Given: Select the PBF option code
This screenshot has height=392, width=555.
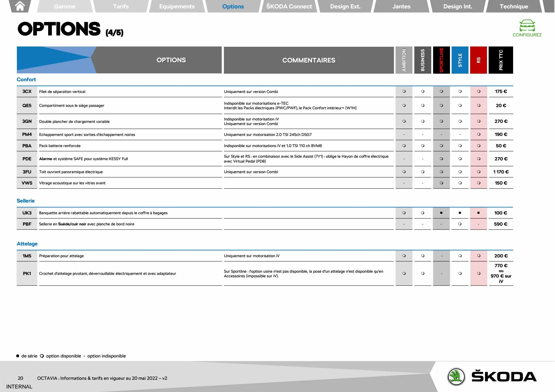Looking at the screenshot, I should 27,224.
